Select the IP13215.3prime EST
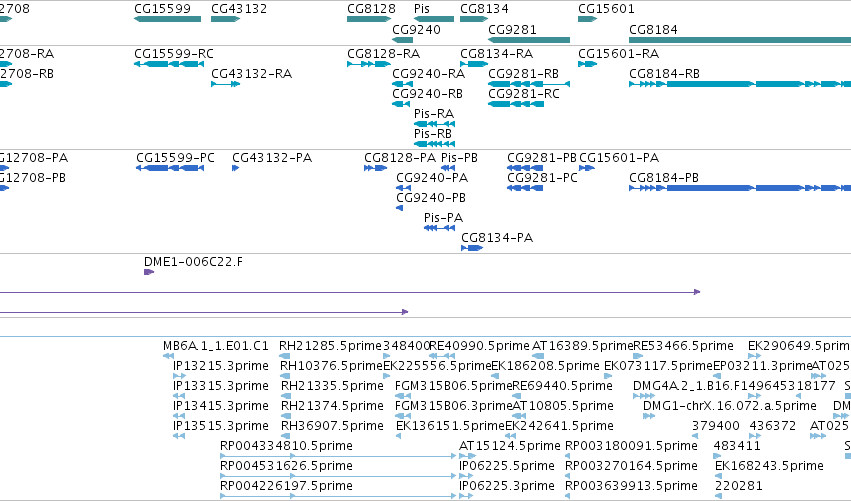 179,376
